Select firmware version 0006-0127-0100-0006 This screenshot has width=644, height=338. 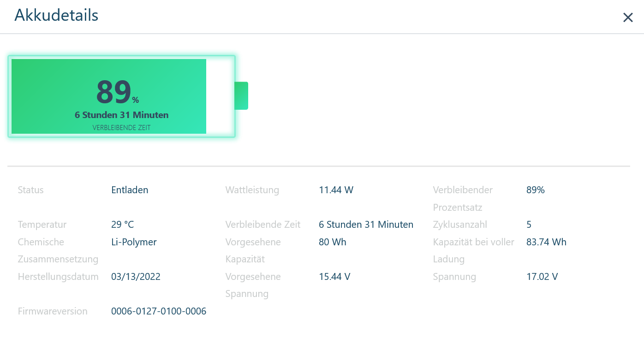[x=159, y=311]
